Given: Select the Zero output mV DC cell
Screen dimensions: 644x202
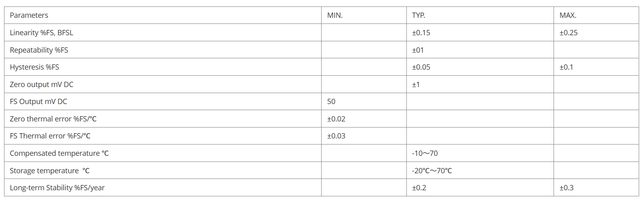Looking at the screenshot, I should 41,85.
